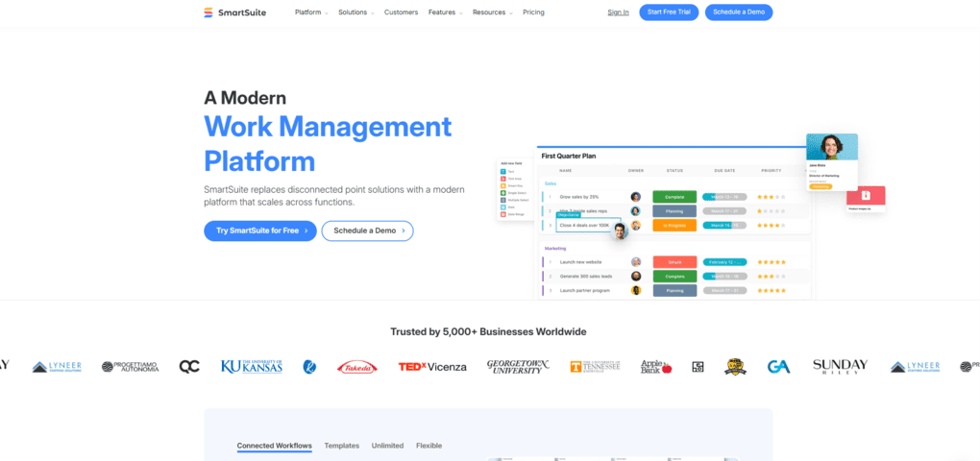The image size is (980, 461).
Task: Click the Single Select field type icon
Action: coord(503,193)
